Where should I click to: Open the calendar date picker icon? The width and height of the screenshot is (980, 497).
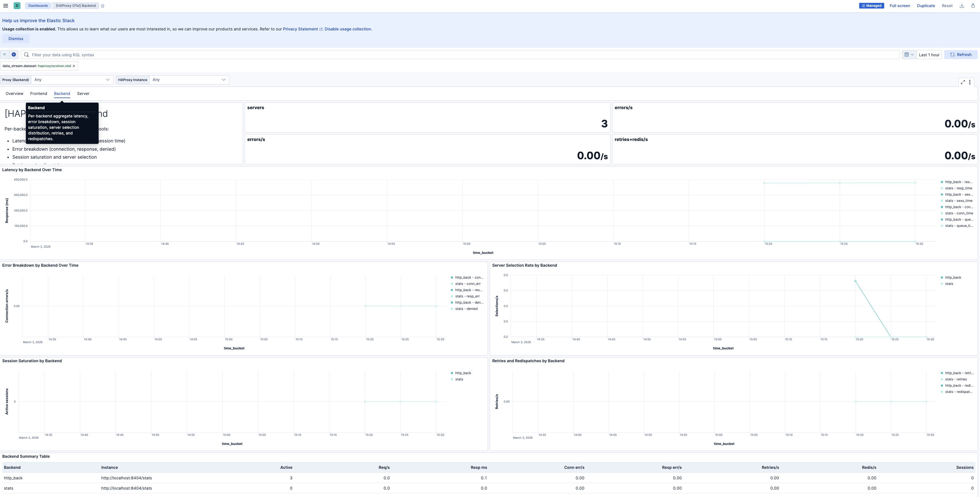point(907,54)
